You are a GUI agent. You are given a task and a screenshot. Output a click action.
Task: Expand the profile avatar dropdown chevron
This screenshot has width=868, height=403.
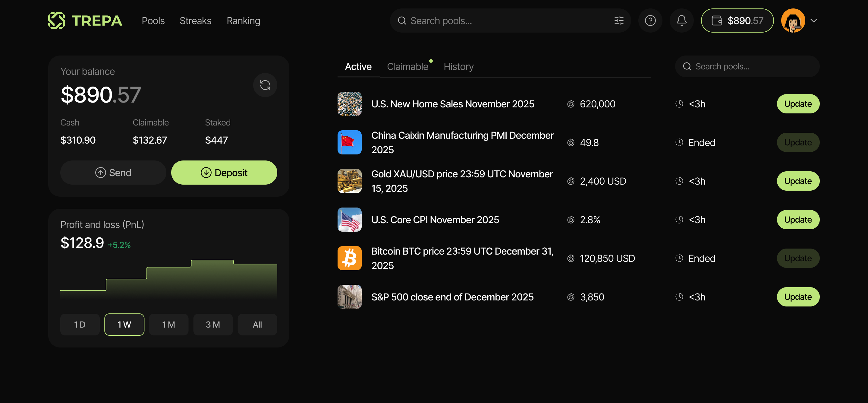coord(814,21)
